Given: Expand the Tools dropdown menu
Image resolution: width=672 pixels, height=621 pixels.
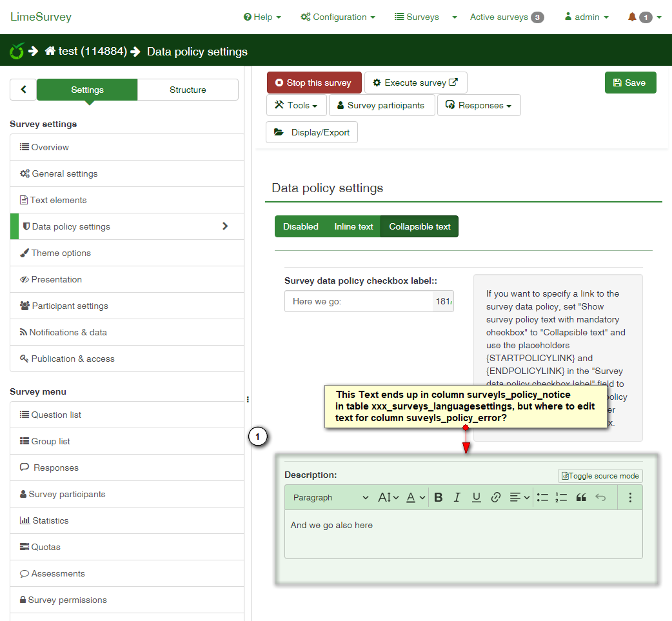Looking at the screenshot, I should pos(296,105).
